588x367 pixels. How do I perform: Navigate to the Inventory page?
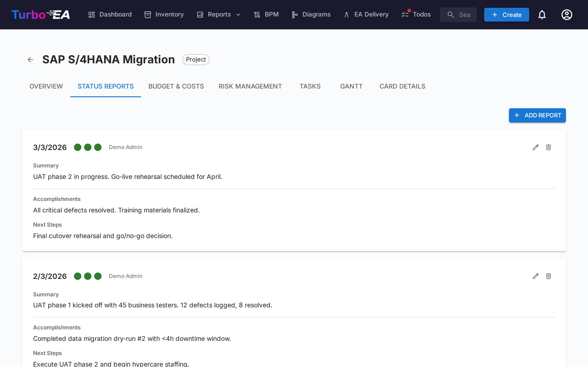164,14
